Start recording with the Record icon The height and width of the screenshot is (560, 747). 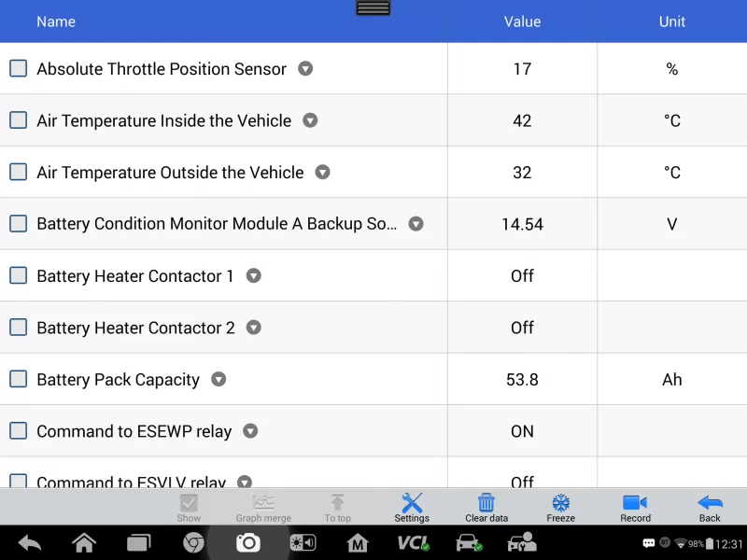coord(635,507)
